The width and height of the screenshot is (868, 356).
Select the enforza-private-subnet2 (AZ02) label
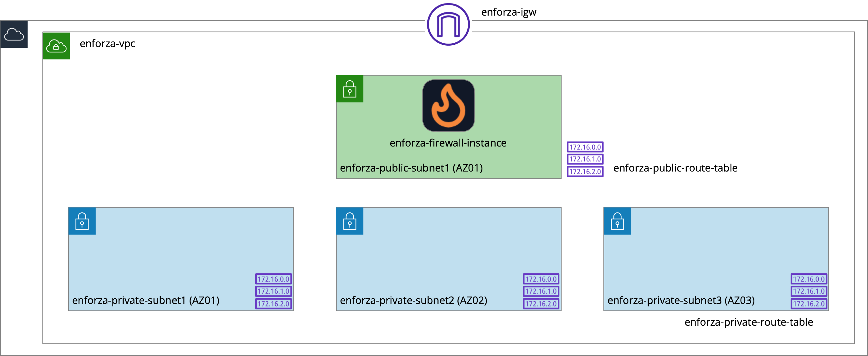414,300
